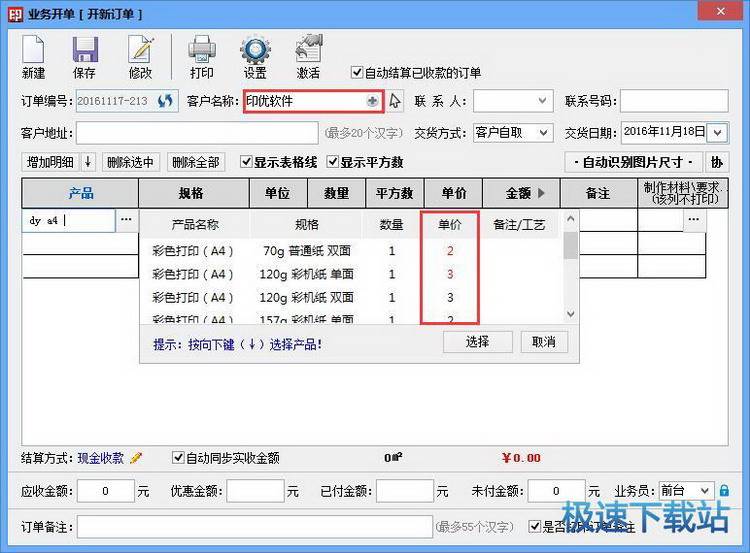This screenshot has width=750, height=553.
Task: Click the 单位 column header
Action: coord(278,193)
